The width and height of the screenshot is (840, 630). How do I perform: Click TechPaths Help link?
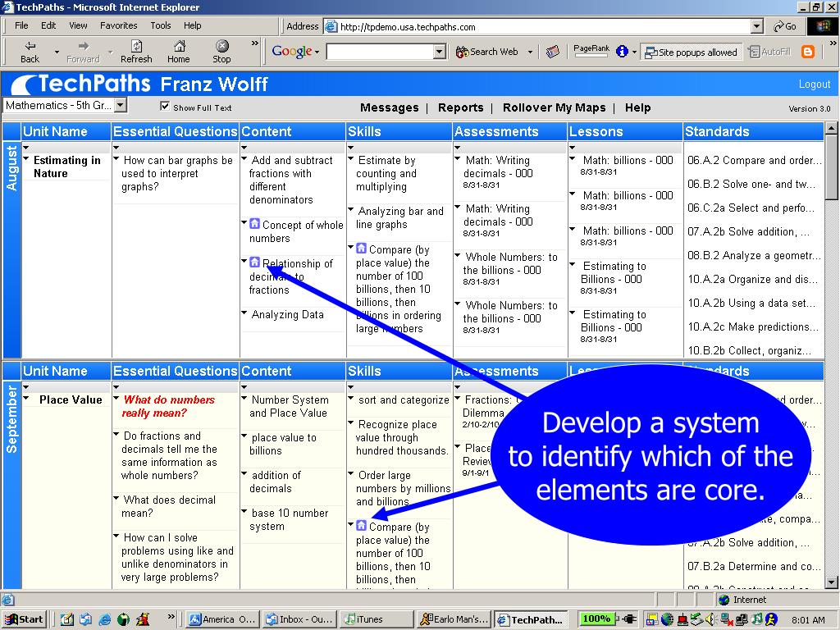(x=637, y=107)
